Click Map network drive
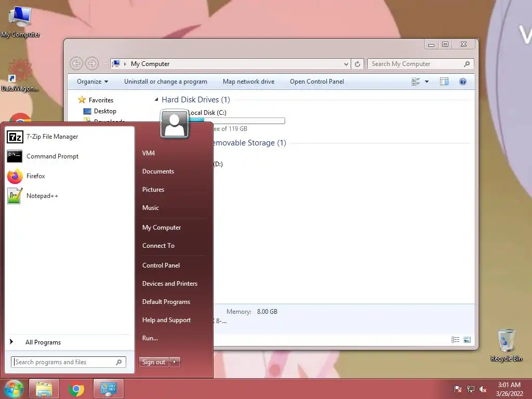This screenshot has width=532, height=399. pyautogui.click(x=249, y=82)
